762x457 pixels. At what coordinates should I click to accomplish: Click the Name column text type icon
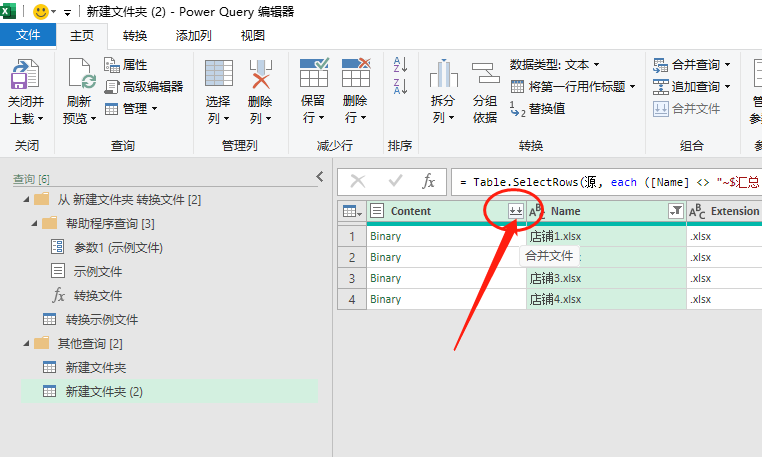537,211
